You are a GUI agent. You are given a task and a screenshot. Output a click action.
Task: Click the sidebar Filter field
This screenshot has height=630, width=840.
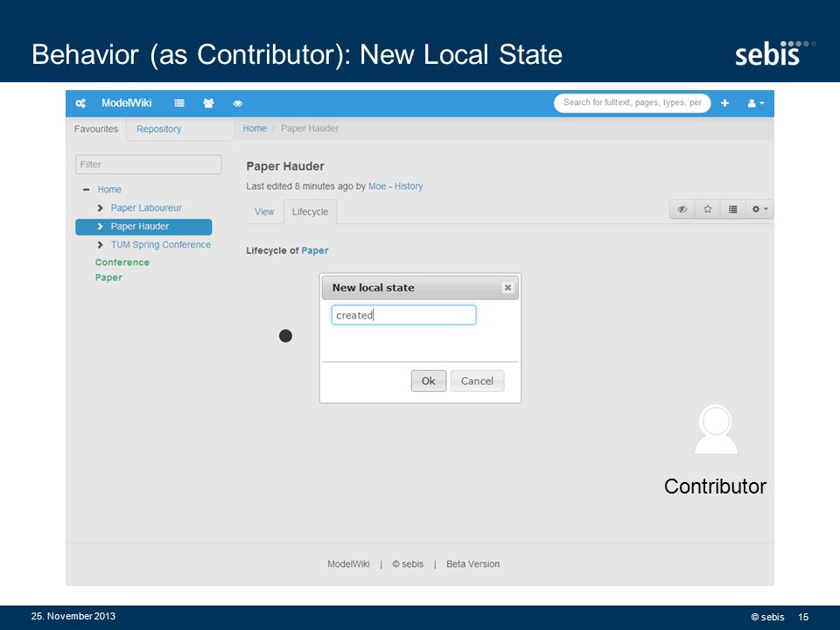coord(149,164)
